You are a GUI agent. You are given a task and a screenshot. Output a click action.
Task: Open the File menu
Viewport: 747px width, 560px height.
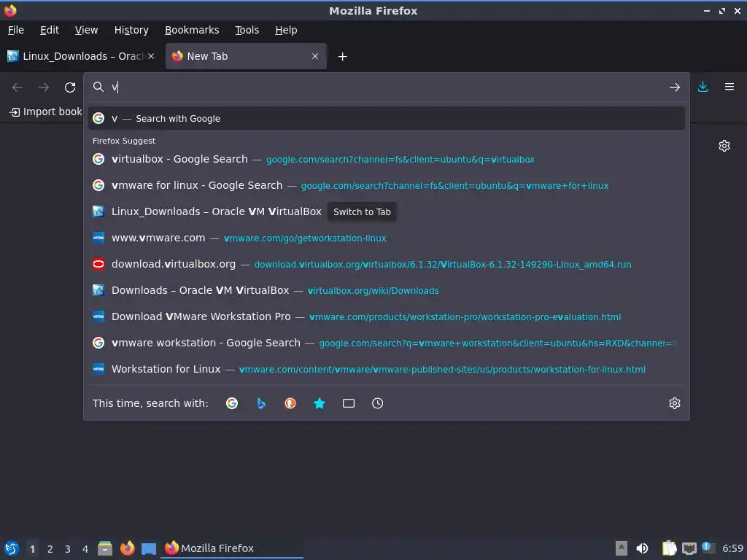16,30
